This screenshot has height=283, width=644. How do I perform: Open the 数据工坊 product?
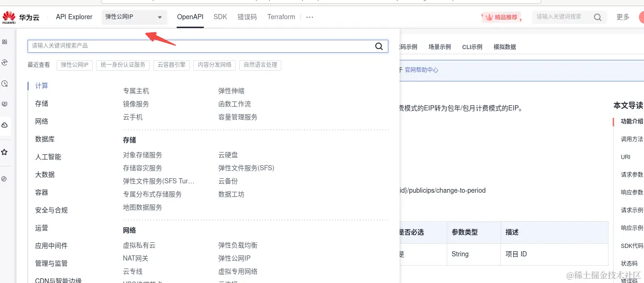231,194
